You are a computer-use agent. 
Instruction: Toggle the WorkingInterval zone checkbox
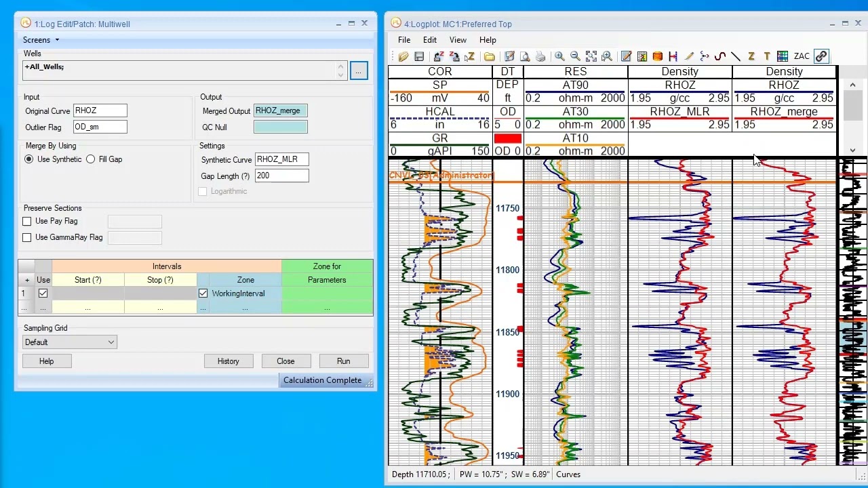point(203,293)
